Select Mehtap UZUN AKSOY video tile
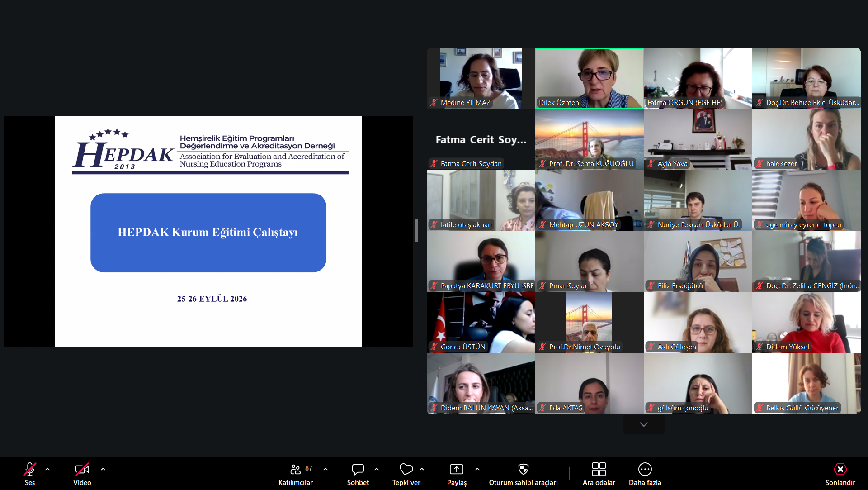868x490 pixels. [x=590, y=200]
